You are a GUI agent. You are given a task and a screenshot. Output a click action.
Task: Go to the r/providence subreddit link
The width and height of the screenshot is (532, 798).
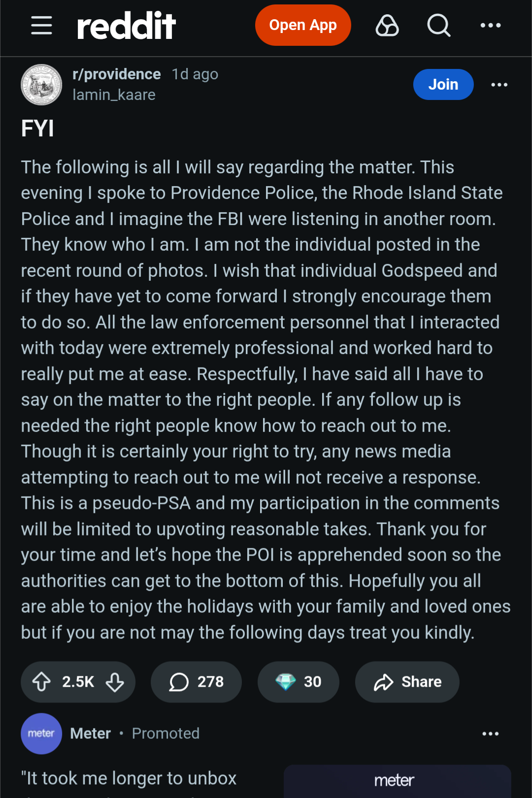(x=116, y=74)
